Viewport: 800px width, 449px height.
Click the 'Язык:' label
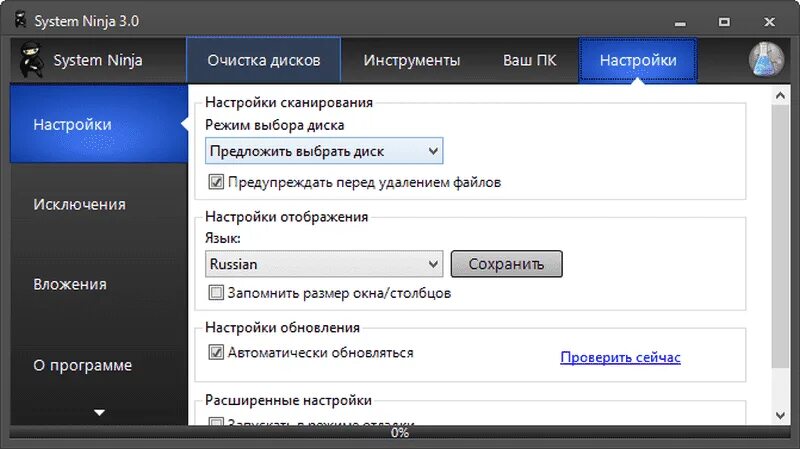[x=222, y=238]
